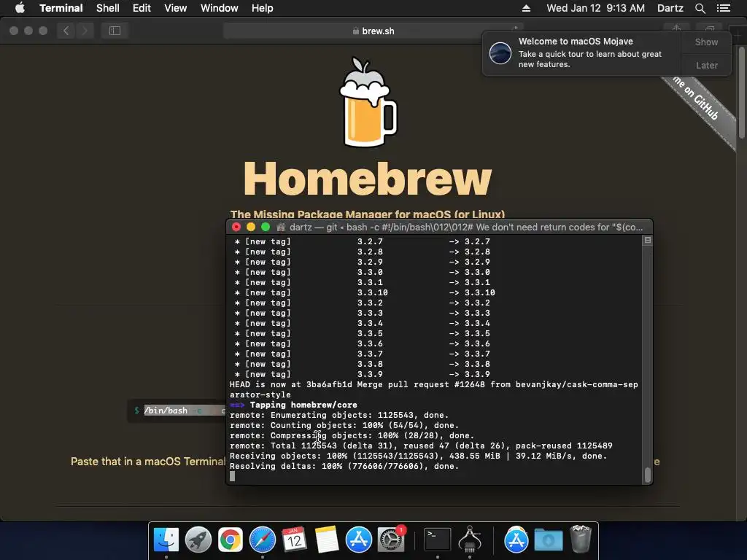This screenshot has width=747, height=560.
Task: Click Later on Mojave notification
Action: [706, 65]
